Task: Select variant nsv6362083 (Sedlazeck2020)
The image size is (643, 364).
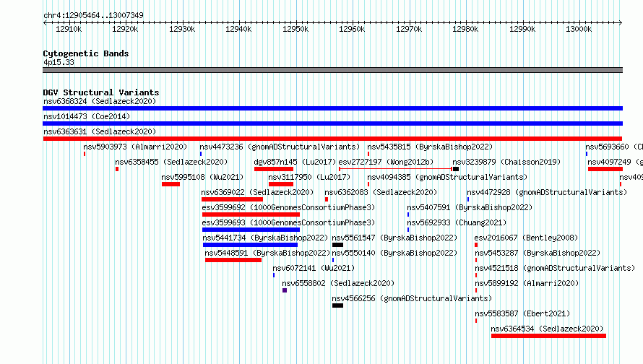Action: click(381, 192)
